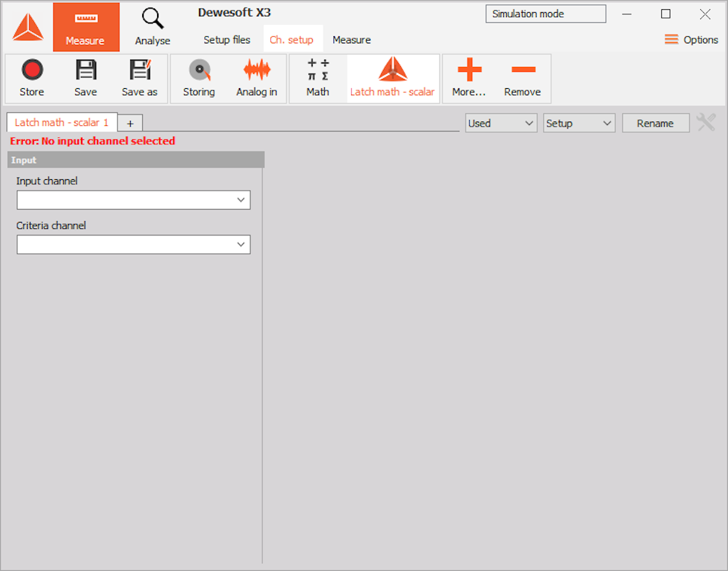
Task: Open the Setup dropdown
Action: (x=579, y=123)
